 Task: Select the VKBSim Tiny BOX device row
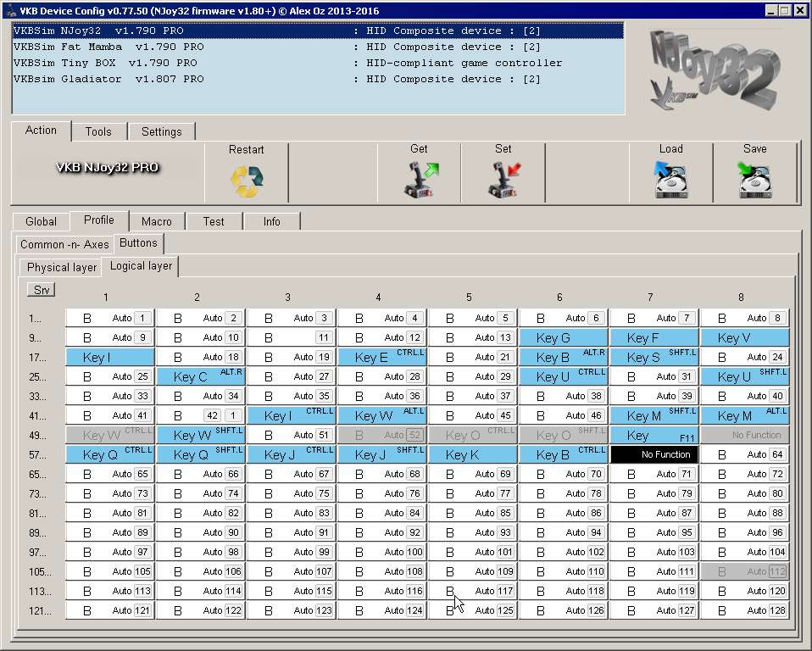pyautogui.click(x=318, y=63)
